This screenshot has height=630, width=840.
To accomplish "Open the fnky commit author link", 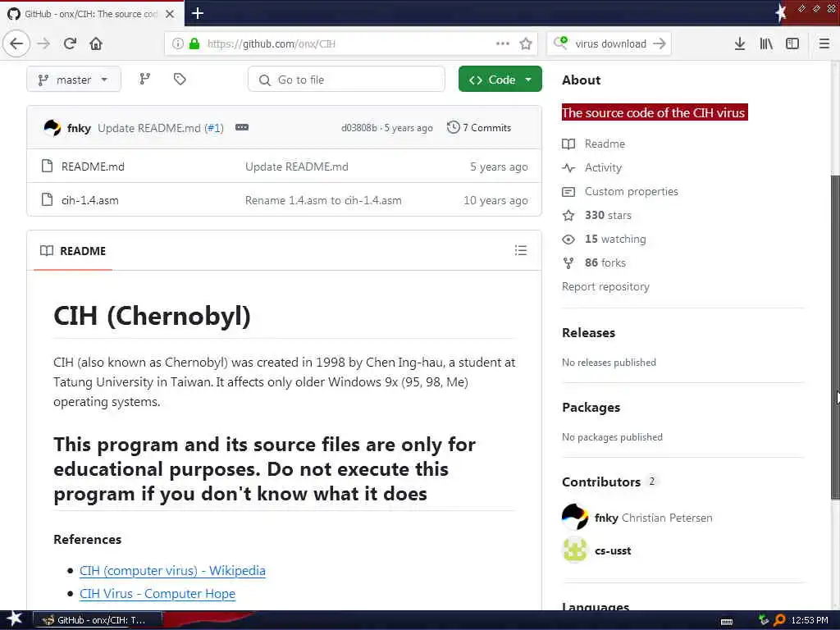I will point(79,128).
